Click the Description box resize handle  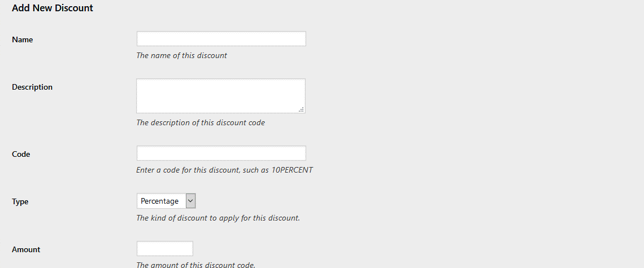(302, 109)
